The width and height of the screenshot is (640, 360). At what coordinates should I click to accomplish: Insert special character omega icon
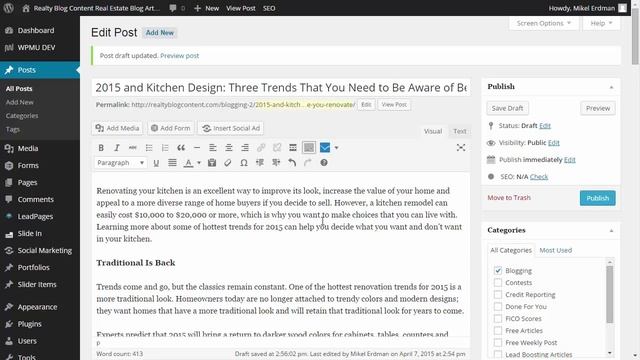244,163
